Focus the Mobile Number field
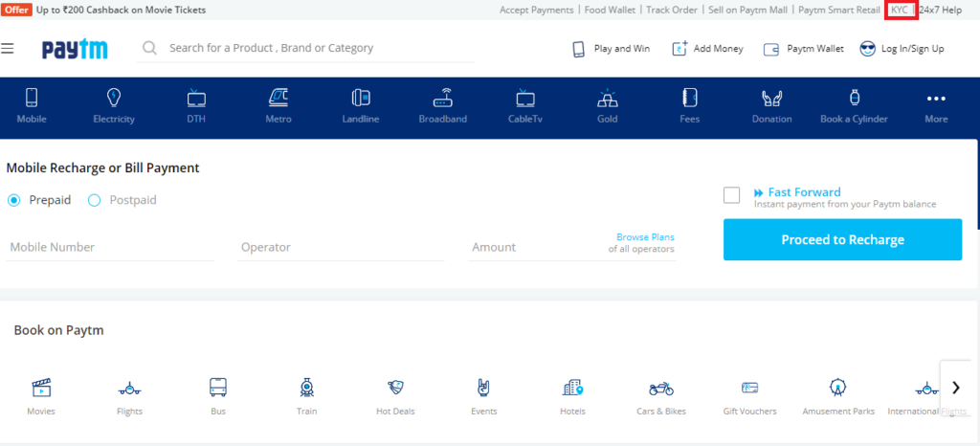980x446 pixels. click(x=110, y=247)
